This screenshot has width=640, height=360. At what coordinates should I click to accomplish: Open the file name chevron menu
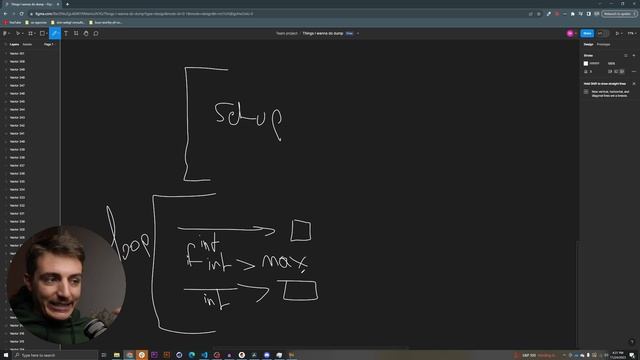coord(358,33)
